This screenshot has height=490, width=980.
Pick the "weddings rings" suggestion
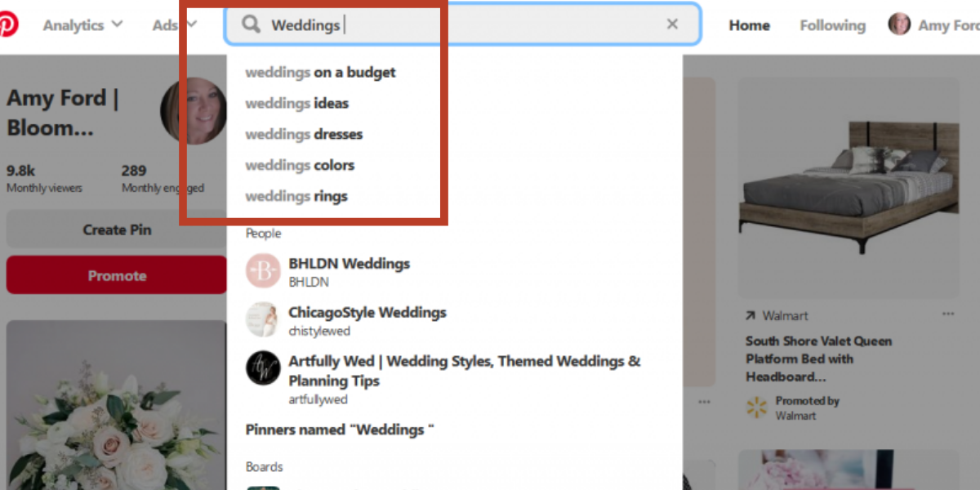[296, 197]
